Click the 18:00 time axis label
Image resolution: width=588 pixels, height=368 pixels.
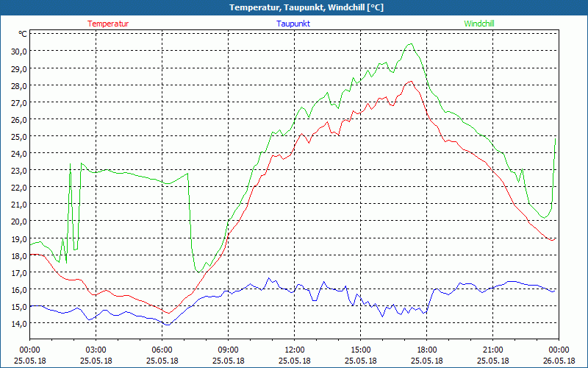[427, 350]
